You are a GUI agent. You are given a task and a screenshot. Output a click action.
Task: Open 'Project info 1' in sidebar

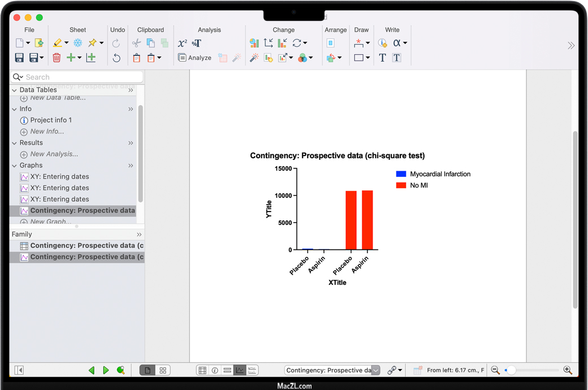[51, 120]
